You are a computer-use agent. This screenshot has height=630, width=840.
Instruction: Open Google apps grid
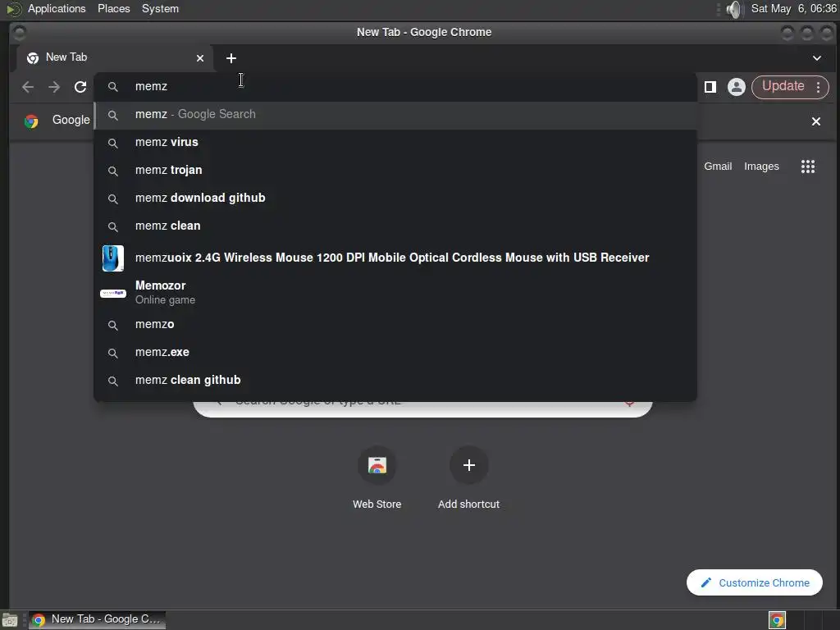(x=808, y=167)
